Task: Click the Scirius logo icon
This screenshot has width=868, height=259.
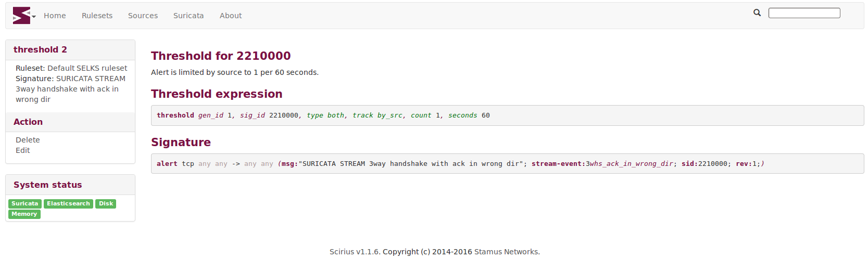Action: coord(21,16)
